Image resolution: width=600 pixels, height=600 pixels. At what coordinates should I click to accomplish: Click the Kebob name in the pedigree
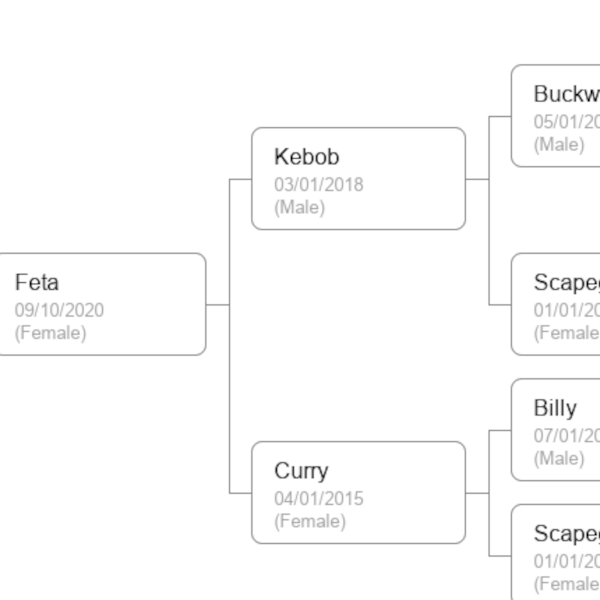click(x=307, y=157)
